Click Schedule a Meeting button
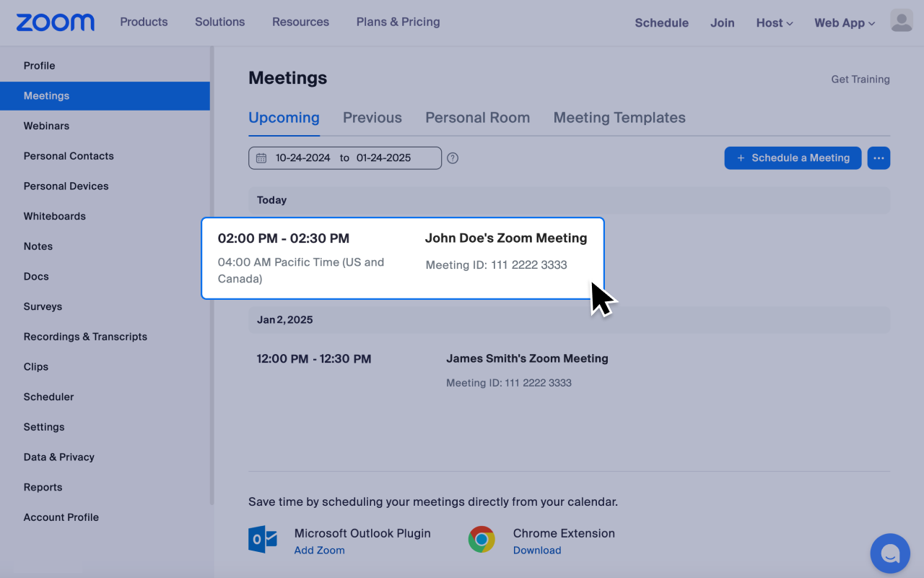This screenshot has width=924, height=578. [x=793, y=158]
